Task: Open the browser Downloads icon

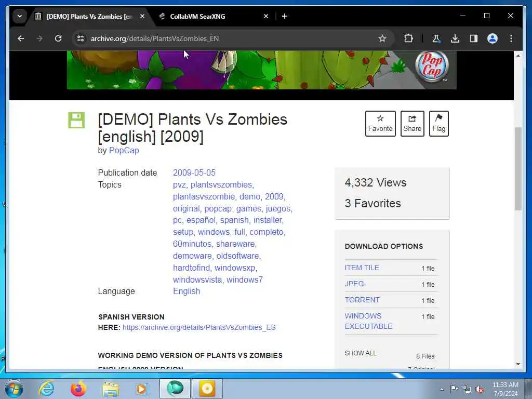Action: click(455, 38)
